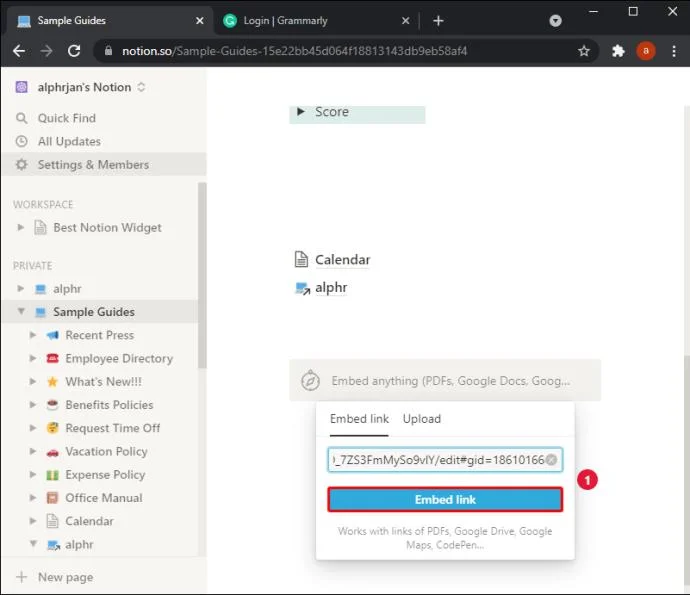Click the Calendar document icon in content

tap(301, 259)
